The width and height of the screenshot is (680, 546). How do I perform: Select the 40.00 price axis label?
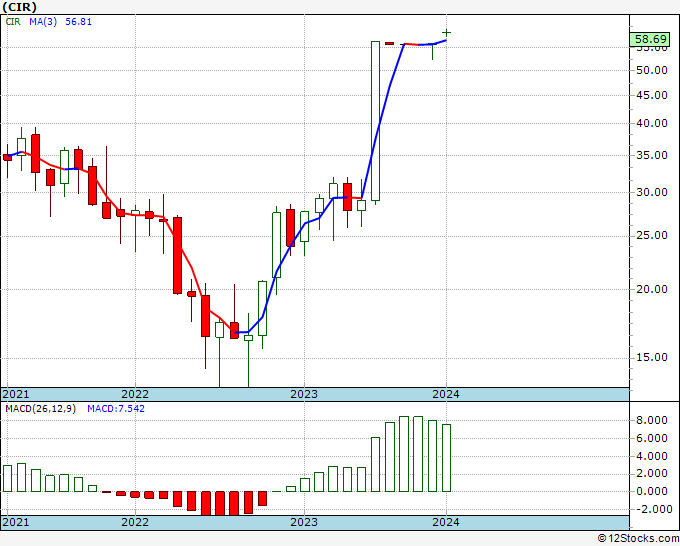coord(651,123)
